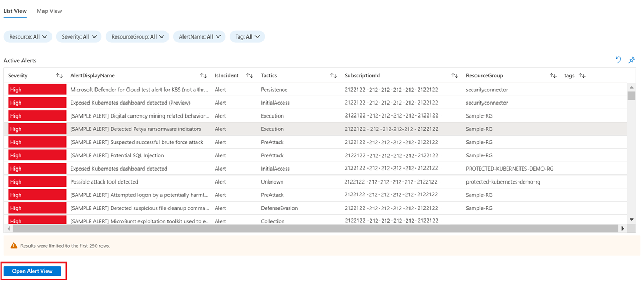The width and height of the screenshot is (644, 285).
Task: Switch to the List View tab
Action: pyautogui.click(x=15, y=11)
